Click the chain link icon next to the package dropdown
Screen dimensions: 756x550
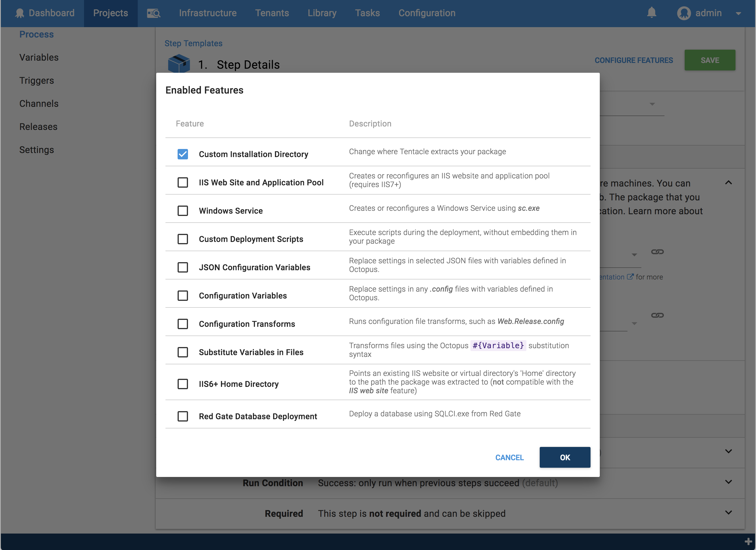click(x=657, y=252)
